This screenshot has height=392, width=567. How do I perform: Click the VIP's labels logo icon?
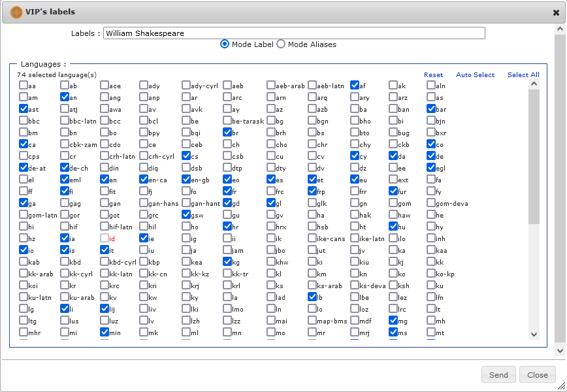[16, 12]
